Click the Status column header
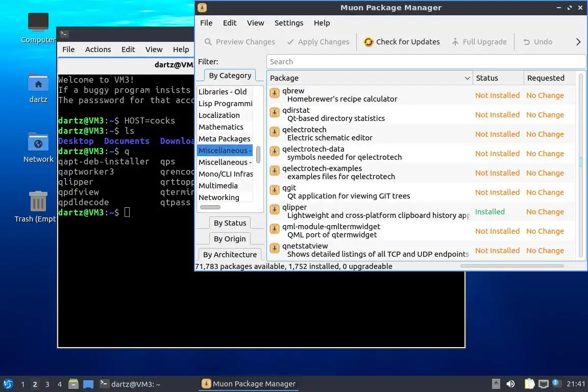This screenshot has height=392, width=588. 498,78
